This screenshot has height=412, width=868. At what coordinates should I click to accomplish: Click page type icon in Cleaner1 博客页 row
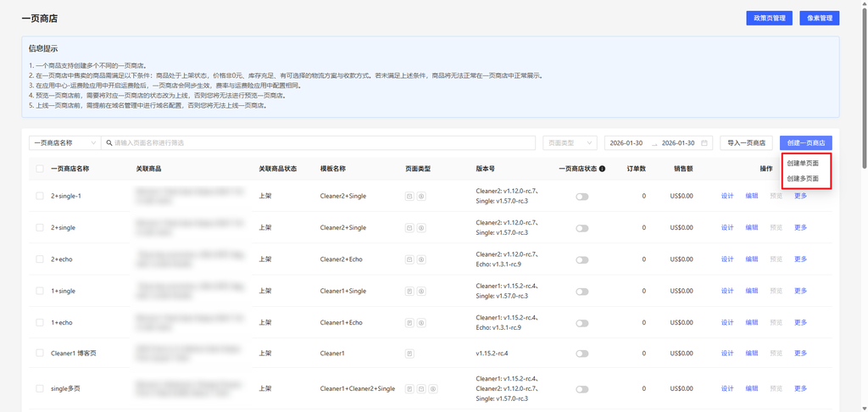[410, 353]
